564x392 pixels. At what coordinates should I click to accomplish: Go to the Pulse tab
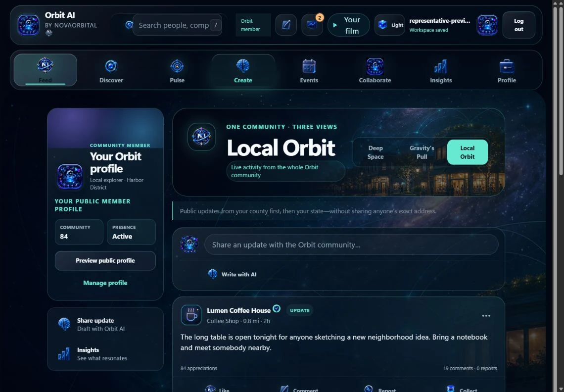coord(177,70)
